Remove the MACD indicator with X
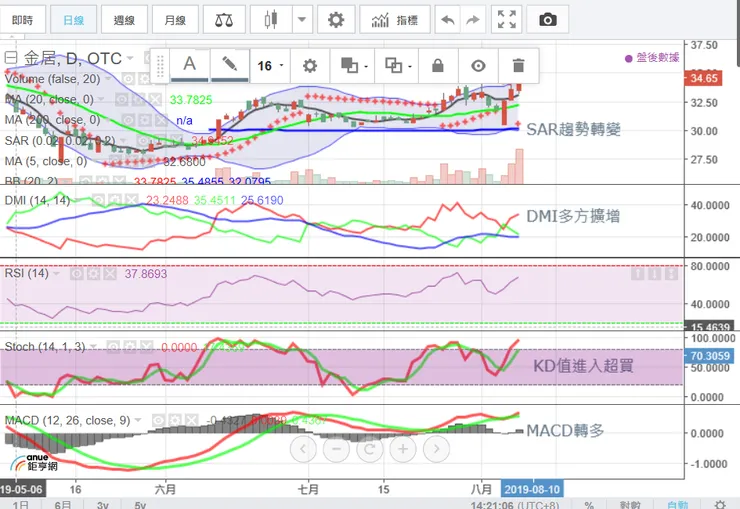The width and height of the screenshot is (740, 509). [x=192, y=420]
